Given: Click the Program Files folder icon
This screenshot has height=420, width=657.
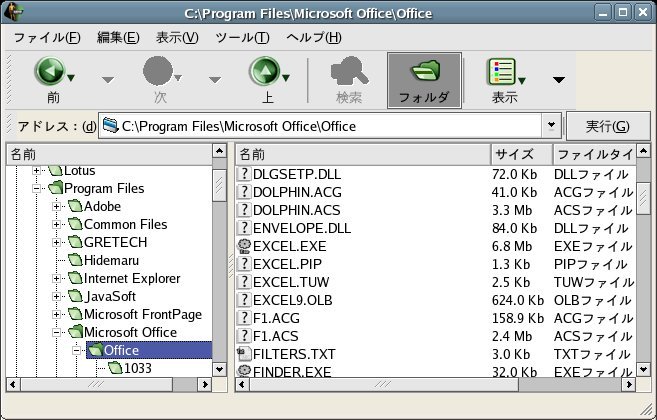Looking at the screenshot, I should click(55, 188).
